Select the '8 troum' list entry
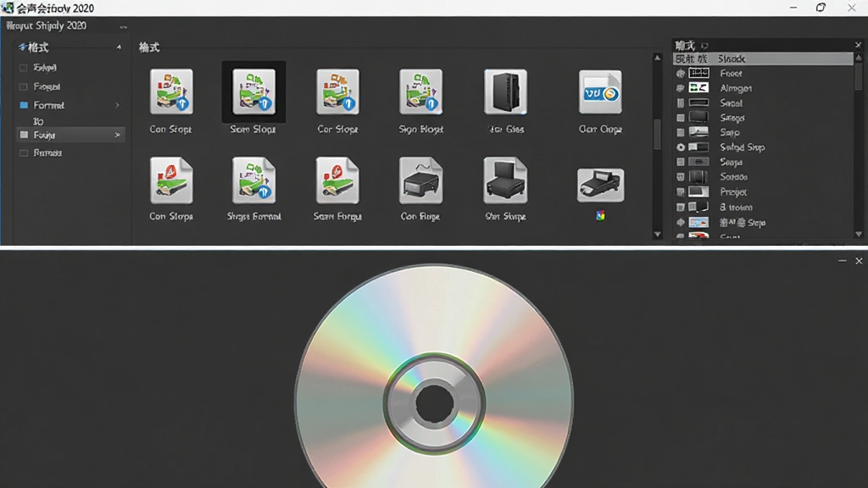 [736, 207]
